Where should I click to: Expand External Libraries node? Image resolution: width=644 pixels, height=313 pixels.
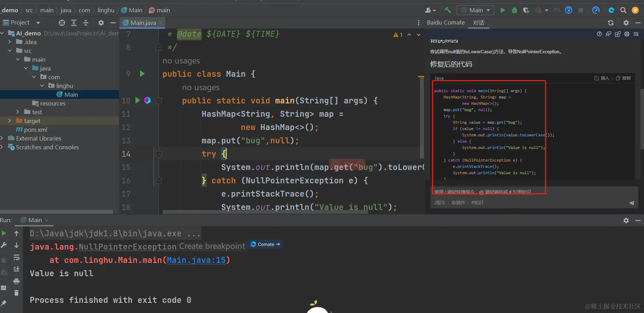click(x=2, y=138)
